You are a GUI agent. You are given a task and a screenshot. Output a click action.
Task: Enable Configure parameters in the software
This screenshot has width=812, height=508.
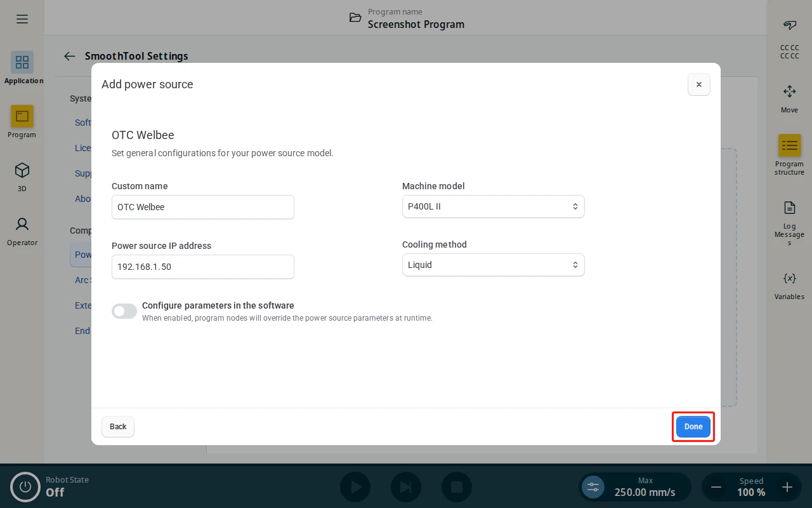(124, 311)
